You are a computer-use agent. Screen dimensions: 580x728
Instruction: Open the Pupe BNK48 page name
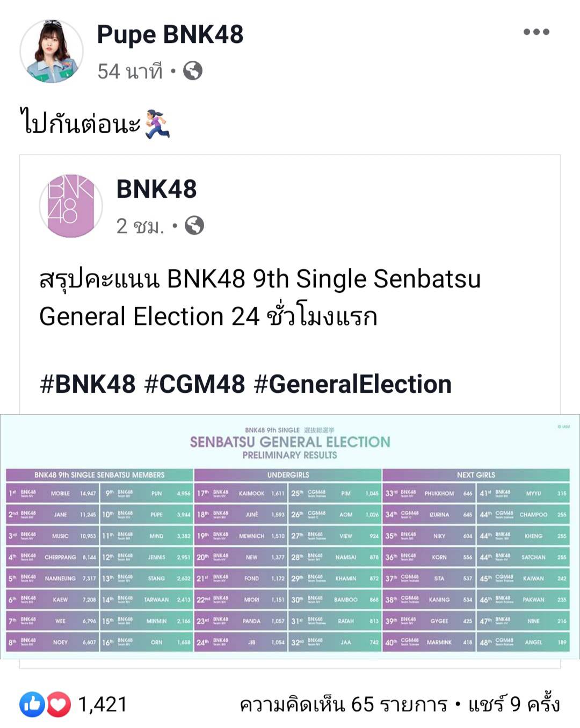(170, 34)
